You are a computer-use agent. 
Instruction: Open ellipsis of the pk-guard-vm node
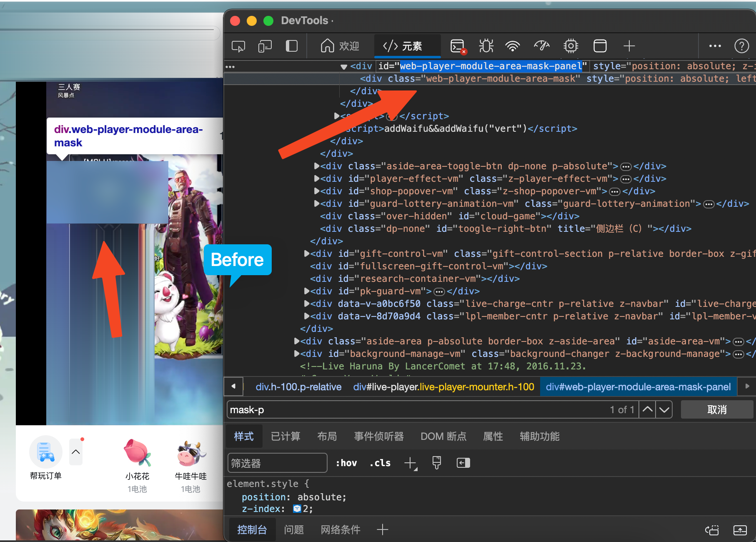point(439,291)
